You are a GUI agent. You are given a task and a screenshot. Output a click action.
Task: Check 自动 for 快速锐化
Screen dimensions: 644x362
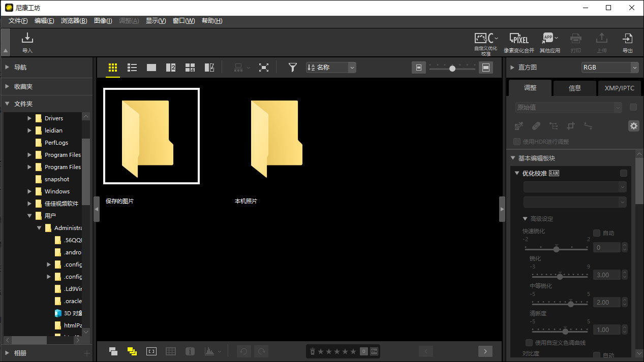[x=597, y=233]
